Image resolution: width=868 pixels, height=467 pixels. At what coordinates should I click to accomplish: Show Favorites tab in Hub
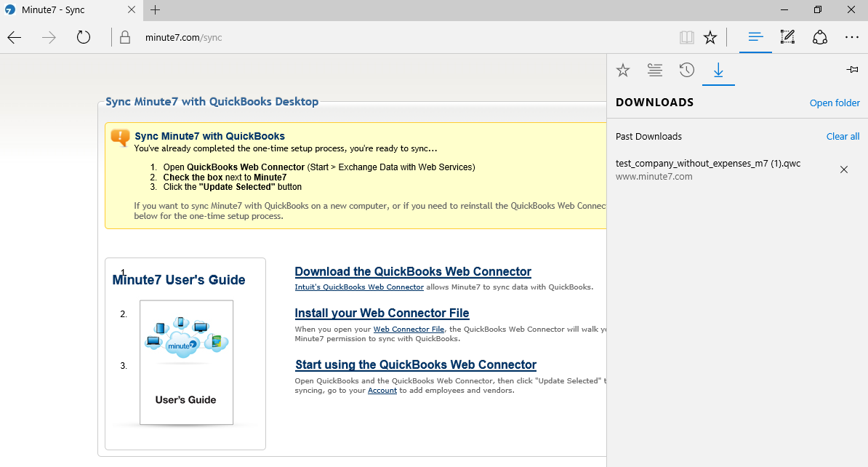tap(623, 71)
